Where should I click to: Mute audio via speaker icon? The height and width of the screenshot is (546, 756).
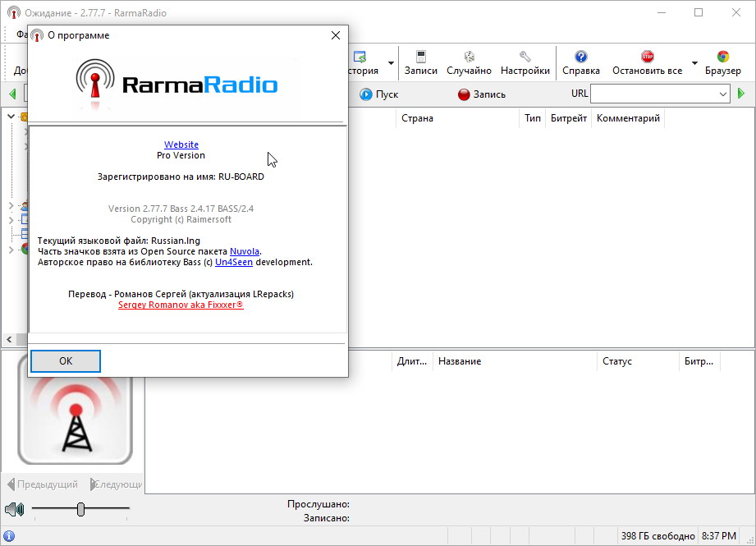[15, 509]
